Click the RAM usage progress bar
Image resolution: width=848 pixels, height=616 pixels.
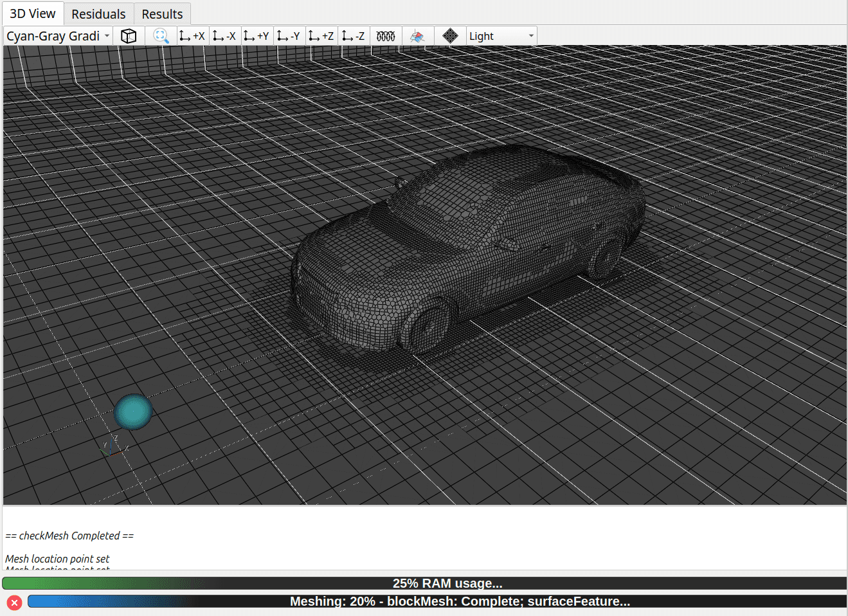point(424,583)
